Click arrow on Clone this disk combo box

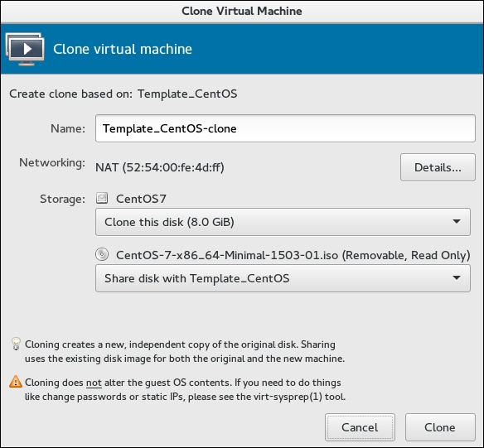tap(457, 221)
